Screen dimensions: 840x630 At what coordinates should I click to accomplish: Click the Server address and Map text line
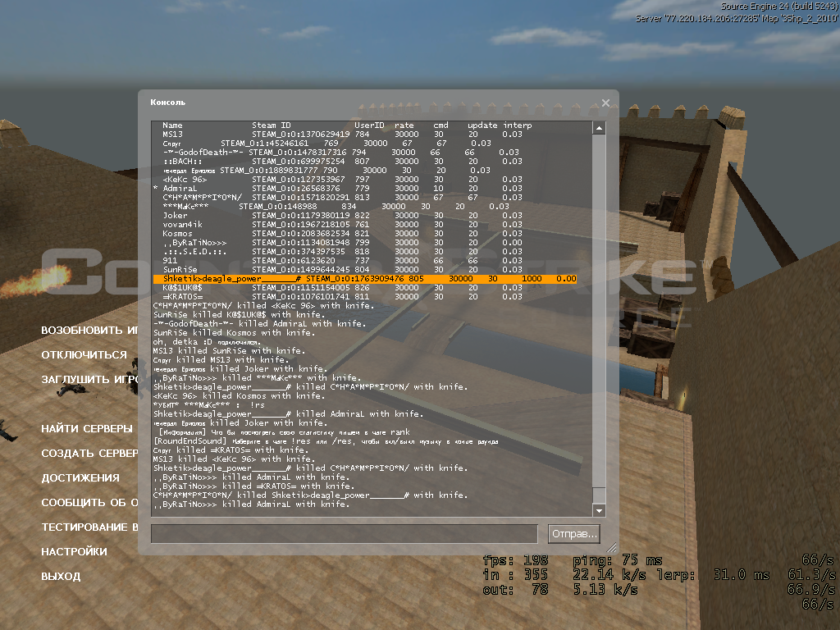click(x=737, y=18)
